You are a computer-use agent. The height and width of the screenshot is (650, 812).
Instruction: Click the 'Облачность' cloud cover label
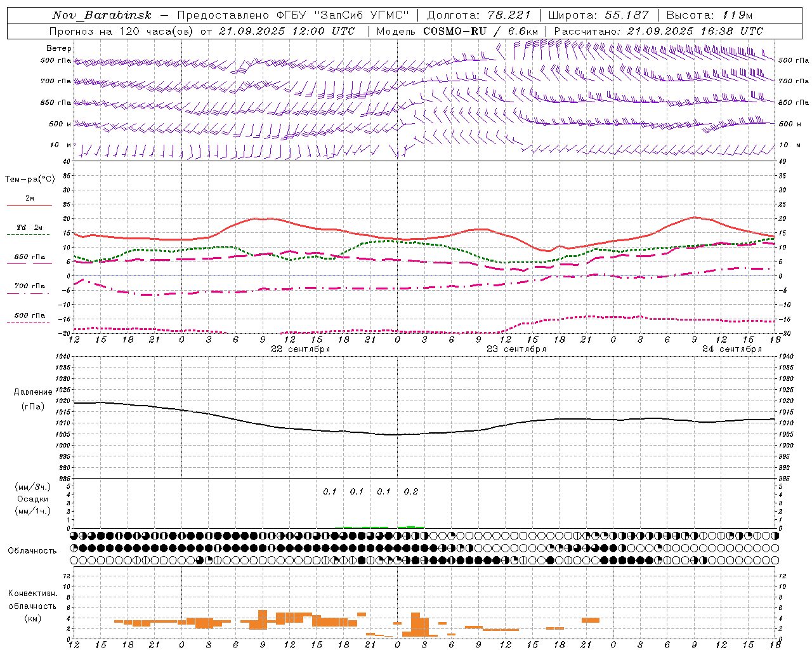(32, 551)
